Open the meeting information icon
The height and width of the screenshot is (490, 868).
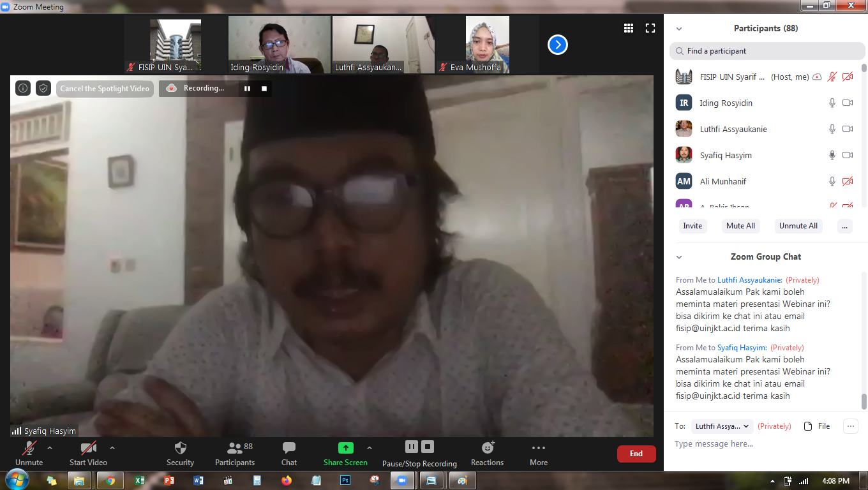[x=22, y=88]
